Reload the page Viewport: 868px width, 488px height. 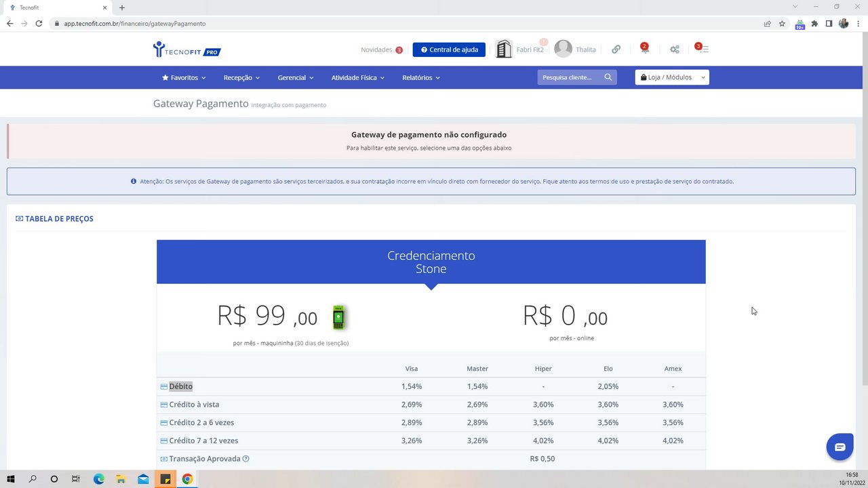(x=39, y=23)
